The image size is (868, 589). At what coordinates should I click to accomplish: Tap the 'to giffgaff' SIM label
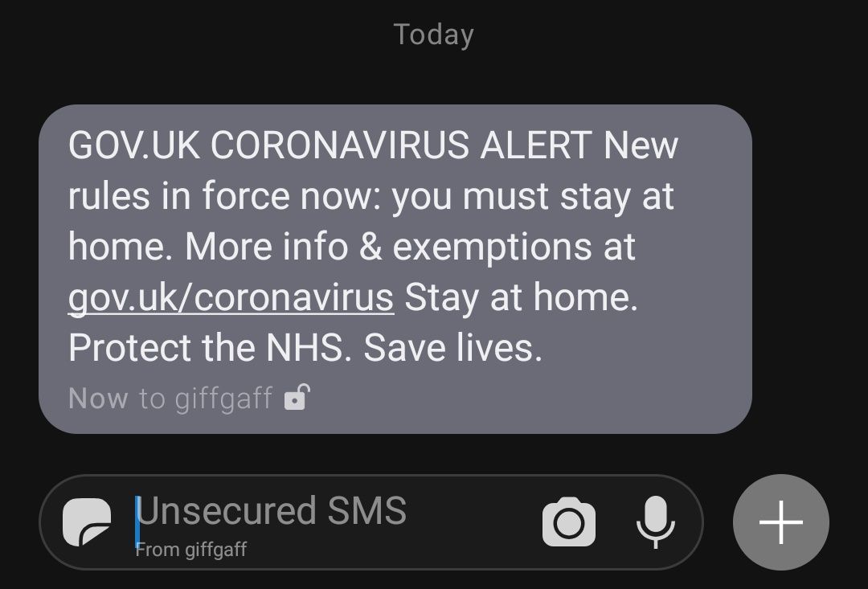point(206,398)
